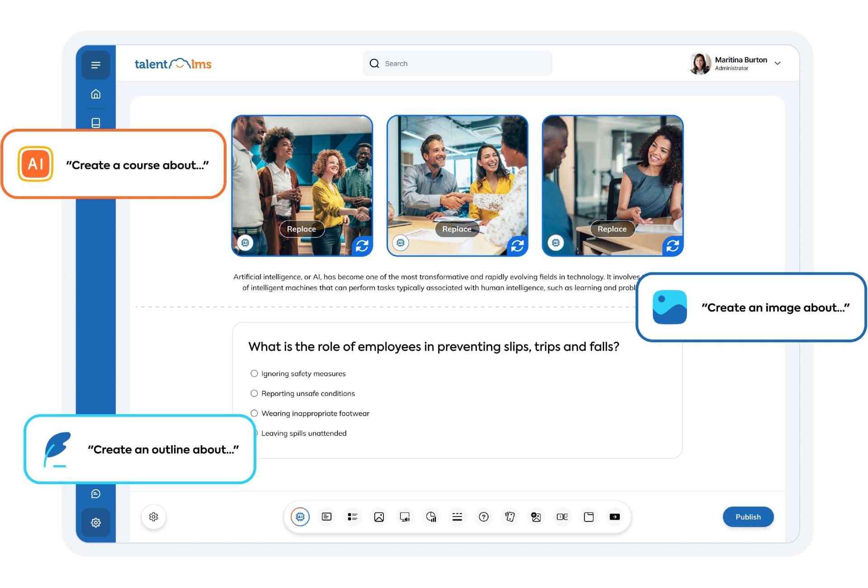This screenshot has width=868, height=588.
Task: Choose 'Wearing inappropriate footwear' option
Action: pyautogui.click(x=254, y=413)
